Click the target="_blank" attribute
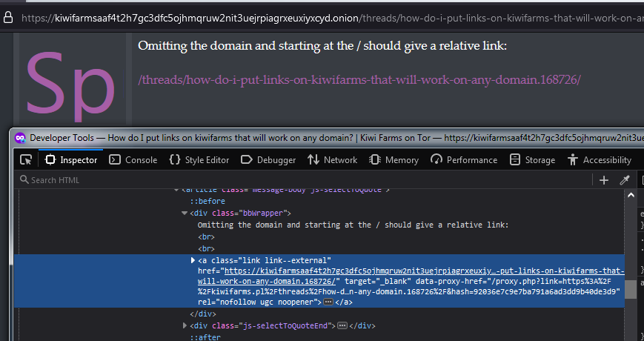This screenshot has width=644, height=341. (x=378, y=282)
